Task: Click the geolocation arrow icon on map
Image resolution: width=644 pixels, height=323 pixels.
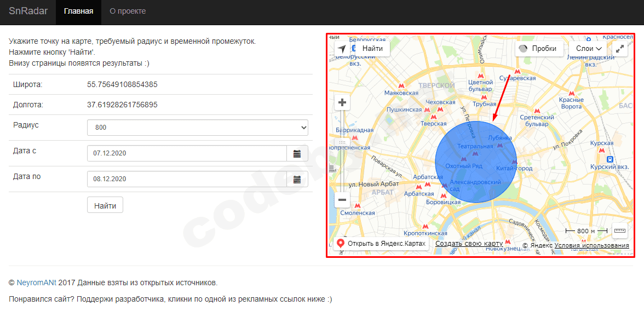Action: 342,48
